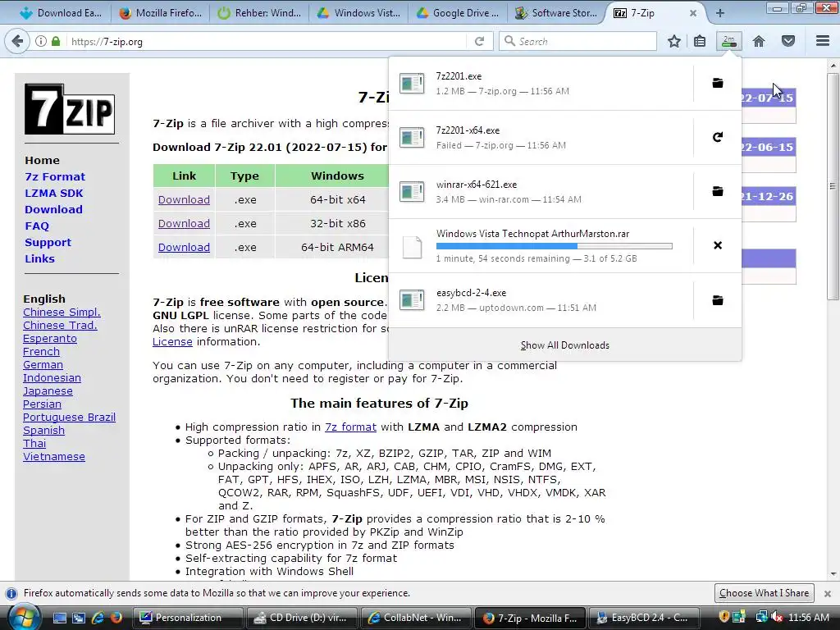Open the Support sidebar link

click(48, 243)
